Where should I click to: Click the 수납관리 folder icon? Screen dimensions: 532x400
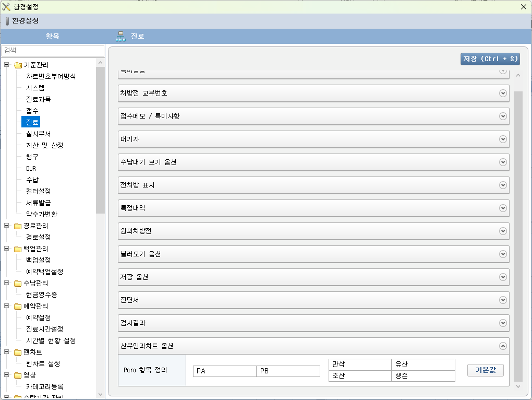18,284
